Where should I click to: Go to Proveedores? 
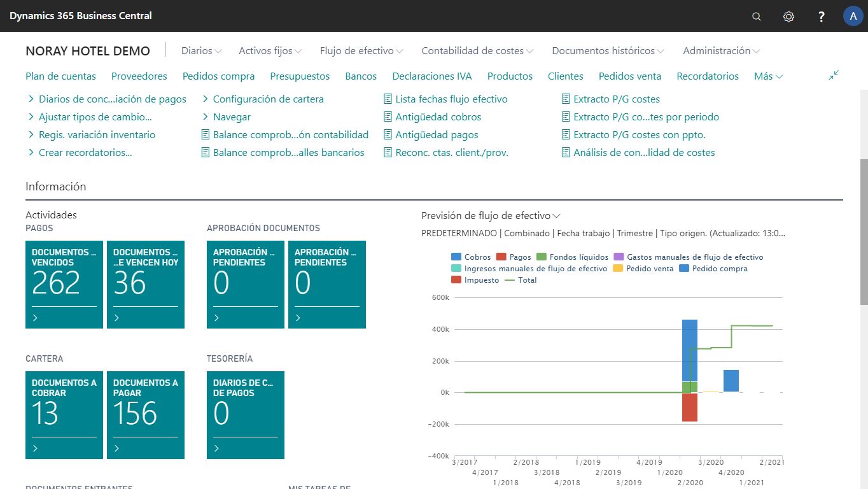click(139, 76)
